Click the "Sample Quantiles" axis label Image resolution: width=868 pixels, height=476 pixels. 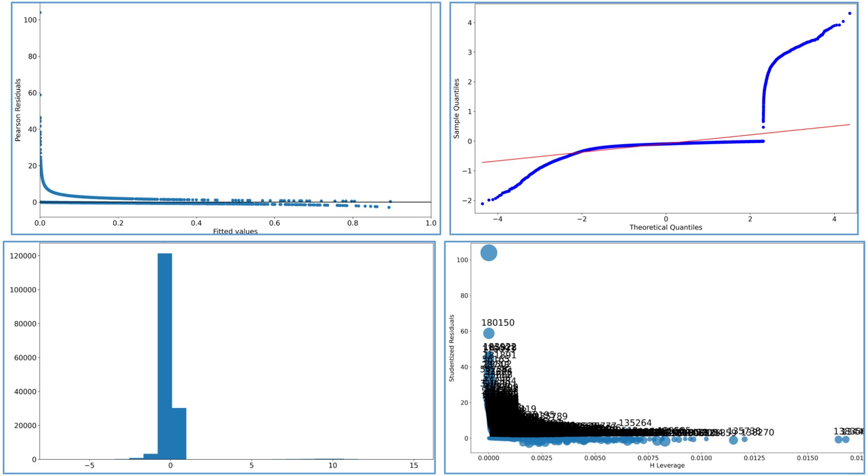pos(456,108)
